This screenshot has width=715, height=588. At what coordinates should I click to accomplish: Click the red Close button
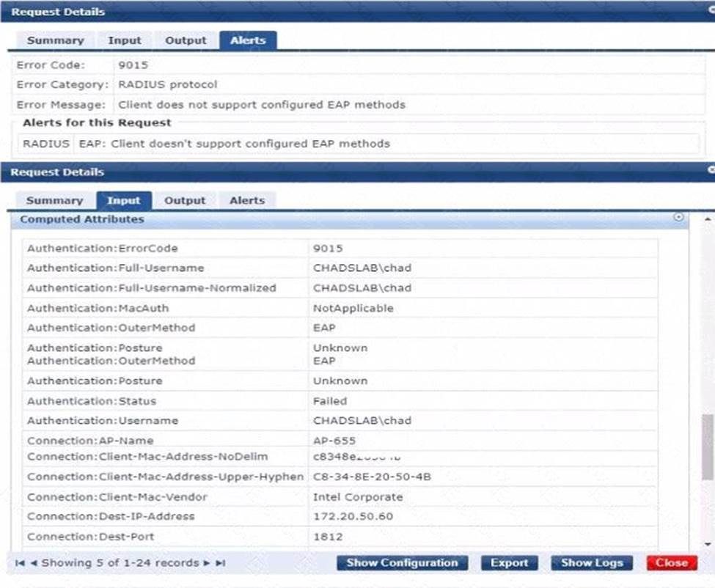(672, 563)
